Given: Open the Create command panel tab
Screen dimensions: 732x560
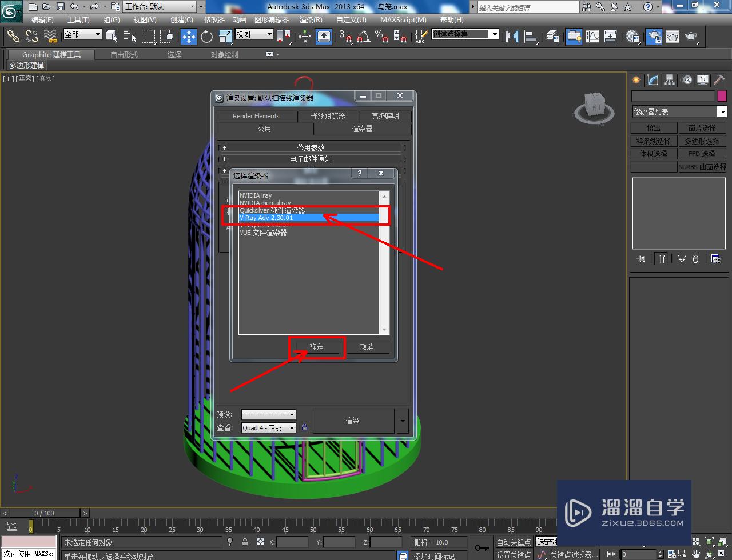Looking at the screenshot, I should point(636,80).
